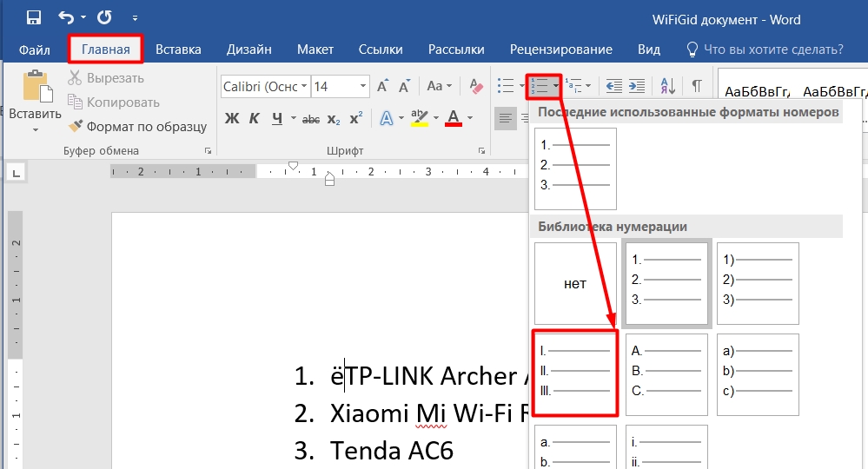Undo the last action
This screenshot has height=469, width=868.
pyautogui.click(x=66, y=17)
